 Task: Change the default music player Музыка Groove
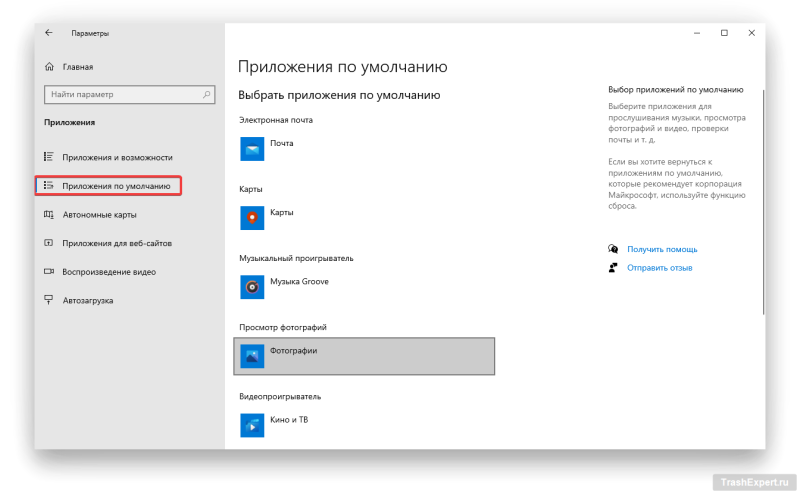pos(364,287)
